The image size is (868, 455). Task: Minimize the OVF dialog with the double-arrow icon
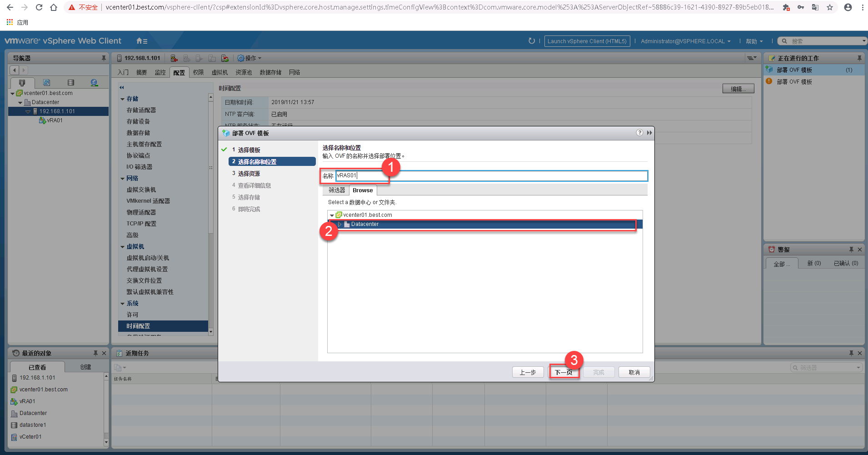click(649, 133)
